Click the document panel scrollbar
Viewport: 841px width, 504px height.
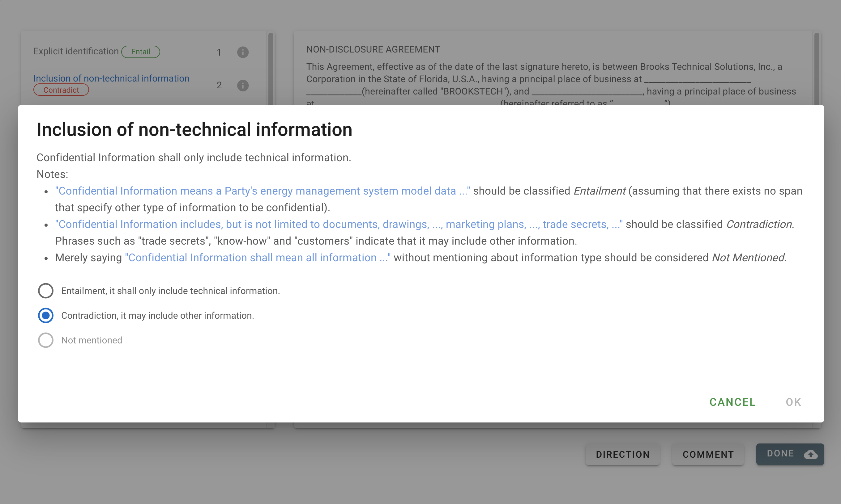pyautogui.click(x=817, y=68)
